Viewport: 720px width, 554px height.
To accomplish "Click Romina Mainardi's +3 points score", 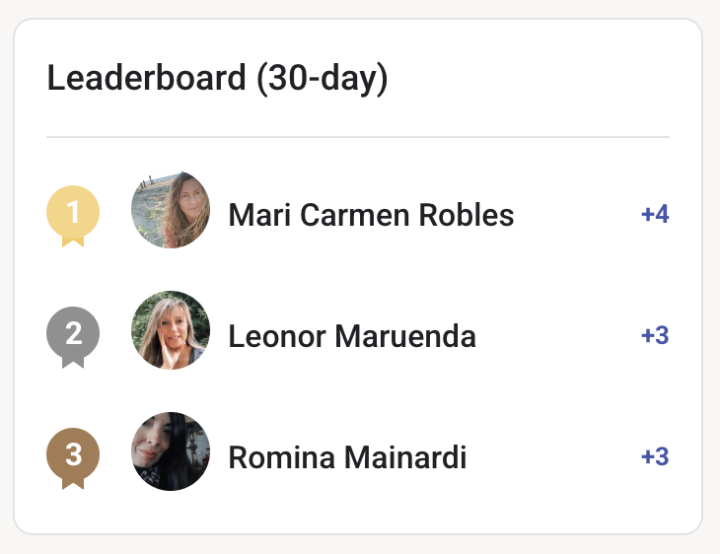I will [655, 457].
